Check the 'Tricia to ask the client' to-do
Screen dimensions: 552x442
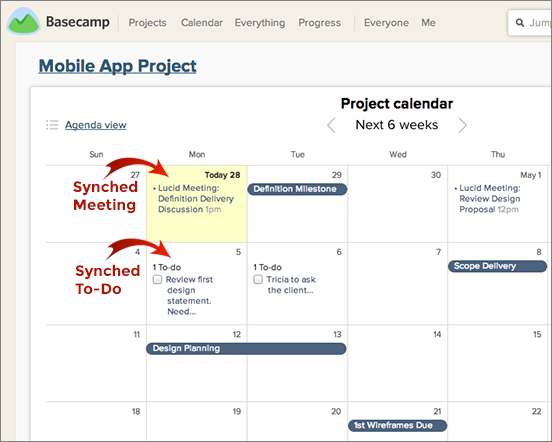tap(258, 279)
